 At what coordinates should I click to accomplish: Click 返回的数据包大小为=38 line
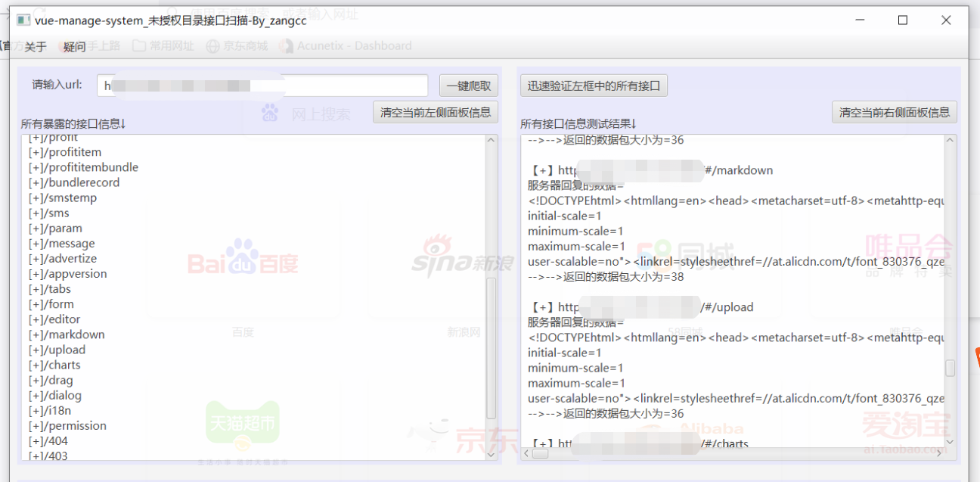(606, 277)
